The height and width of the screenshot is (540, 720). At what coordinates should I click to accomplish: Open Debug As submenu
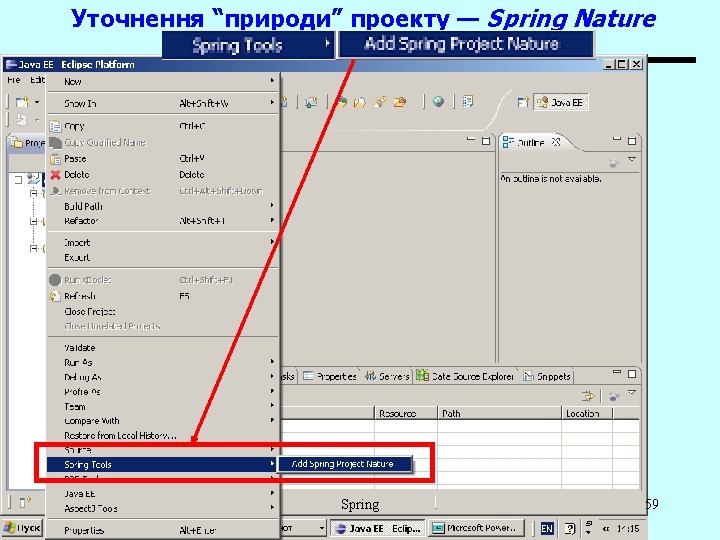tap(163, 377)
